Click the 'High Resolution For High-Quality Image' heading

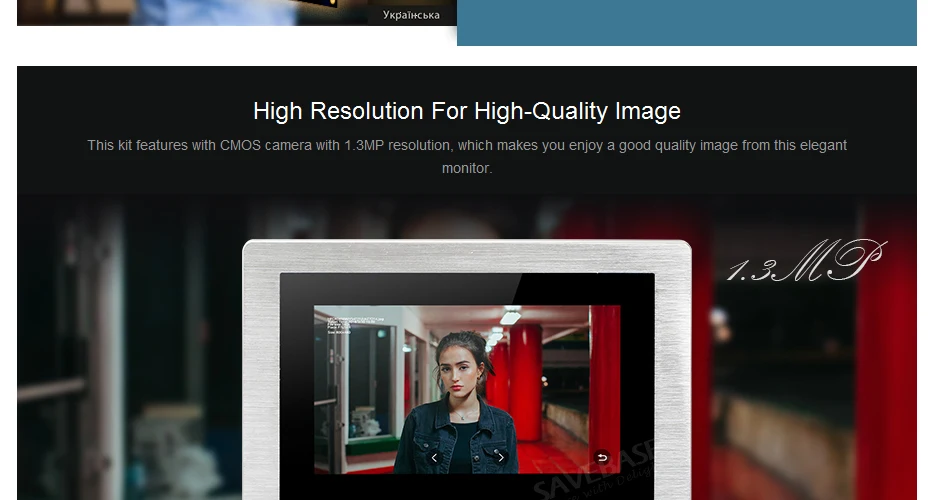(x=467, y=111)
